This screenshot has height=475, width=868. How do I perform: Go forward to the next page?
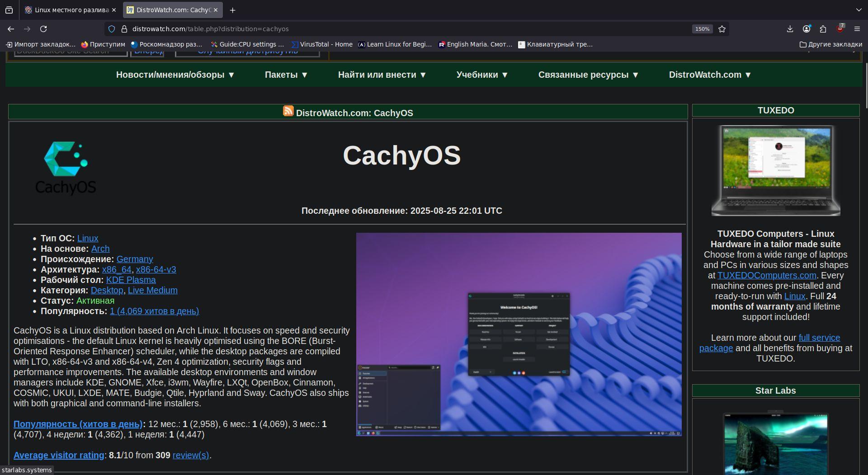pyautogui.click(x=27, y=29)
